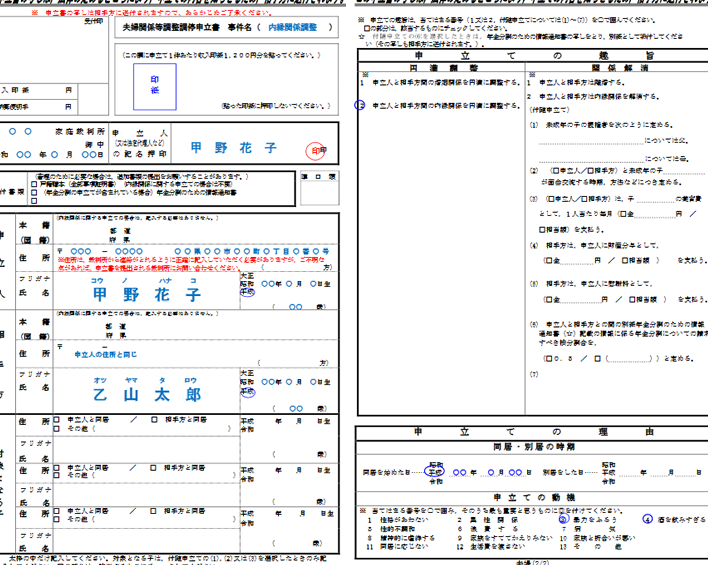The width and height of the screenshot is (708, 565).
Task: Click the 別居をした日 label
Action: (562, 473)
